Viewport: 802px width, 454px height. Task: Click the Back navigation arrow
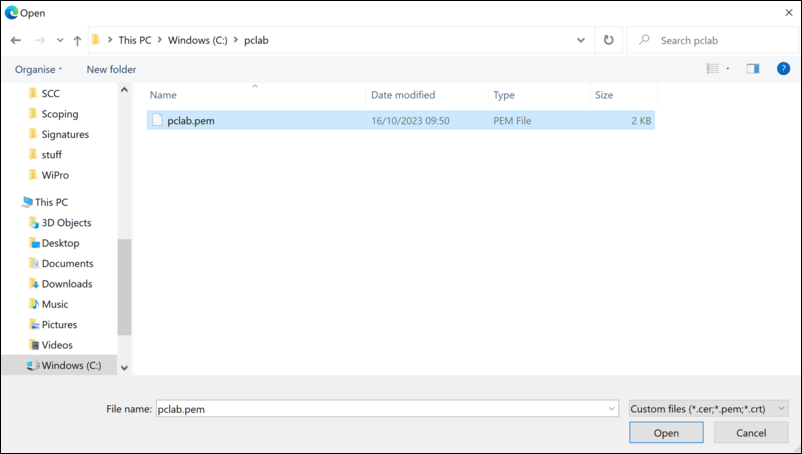coord(16,41)
